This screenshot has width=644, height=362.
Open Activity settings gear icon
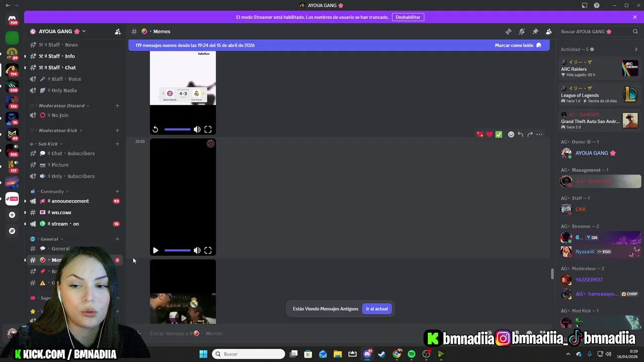click(592, 49)
